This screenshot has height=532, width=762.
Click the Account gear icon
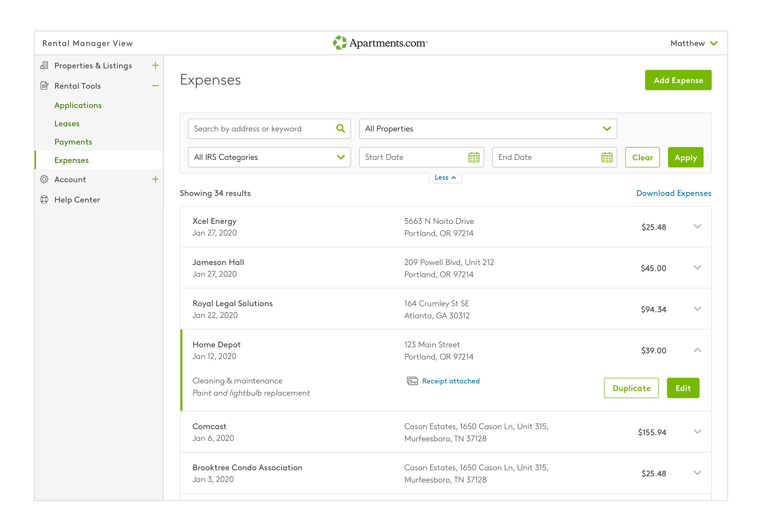pyautogui.click(x=44, y=179)
